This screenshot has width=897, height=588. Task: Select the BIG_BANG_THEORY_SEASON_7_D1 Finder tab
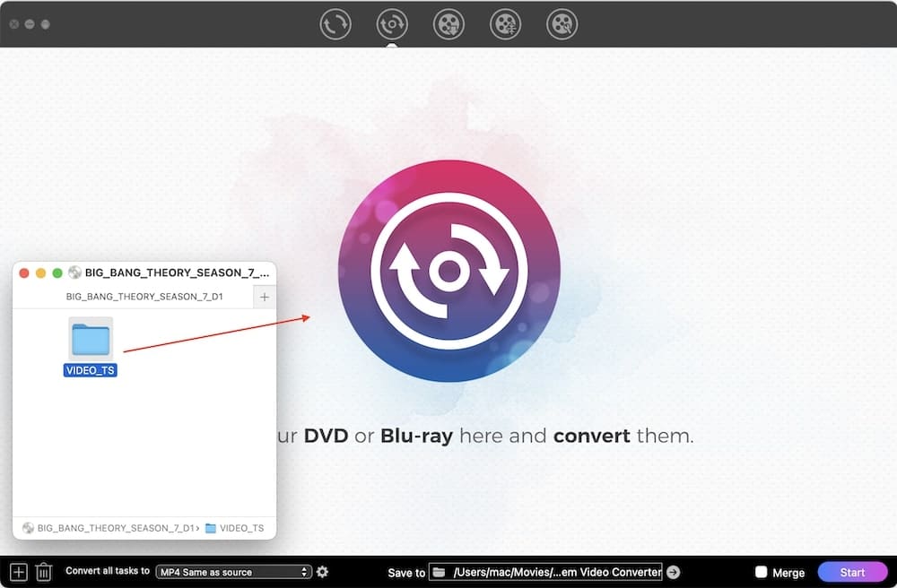coord(144,296)
